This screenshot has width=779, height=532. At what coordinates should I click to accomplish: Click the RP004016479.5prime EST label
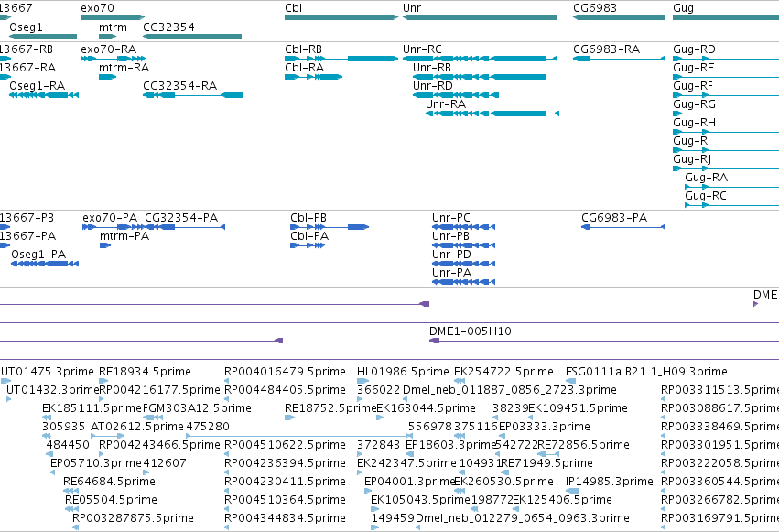(x=286, y=372)
